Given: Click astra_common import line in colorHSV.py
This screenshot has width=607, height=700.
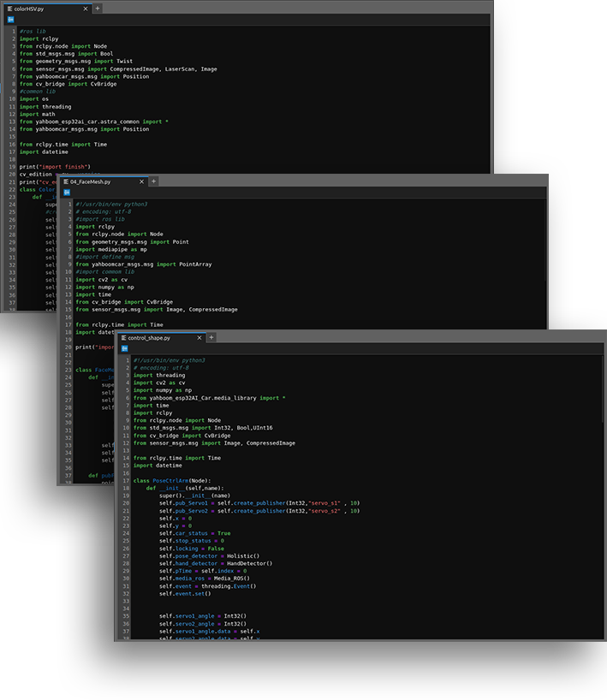Looking at the screenshot, I should [94, 122].
